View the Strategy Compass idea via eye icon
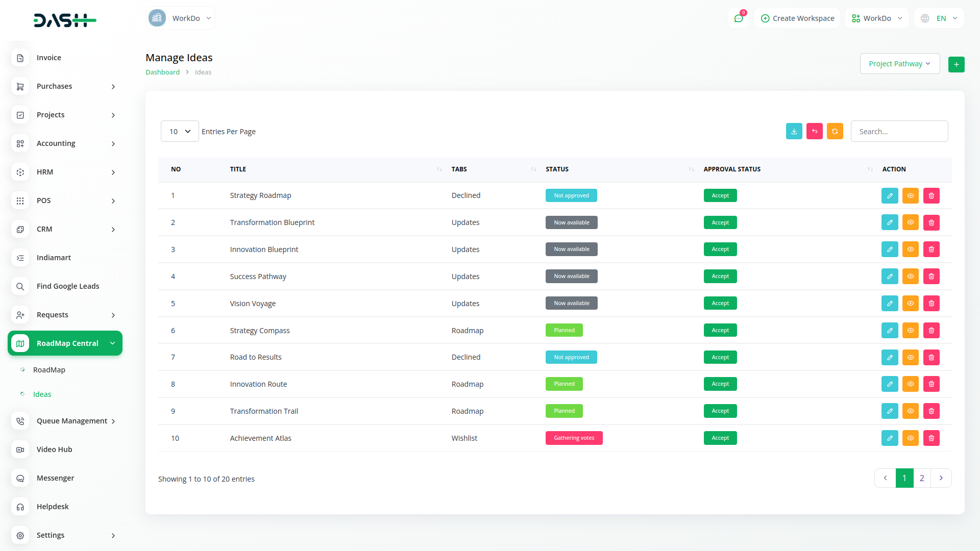This screenshot has width=980, height=551. pos(910,331)
